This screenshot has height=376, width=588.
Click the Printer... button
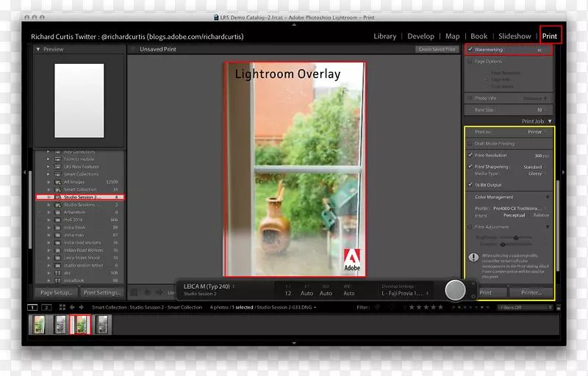[x=531, y=292]
